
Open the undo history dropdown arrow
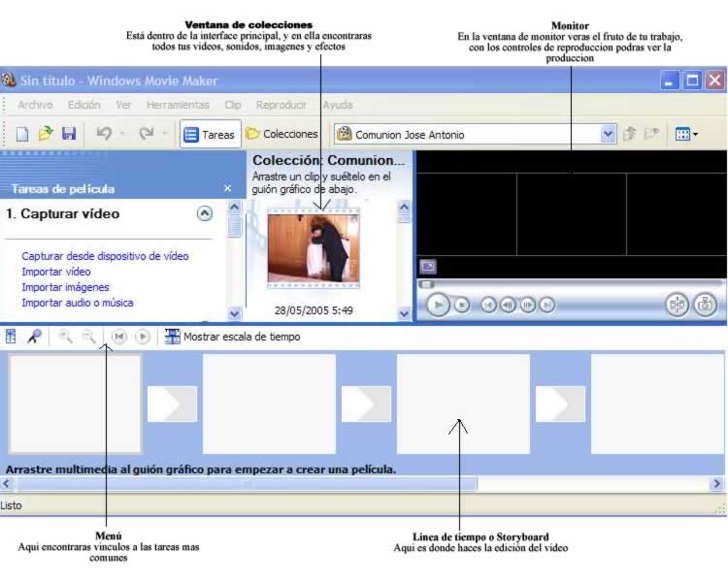pyautogui.click(x=122, y=134)
